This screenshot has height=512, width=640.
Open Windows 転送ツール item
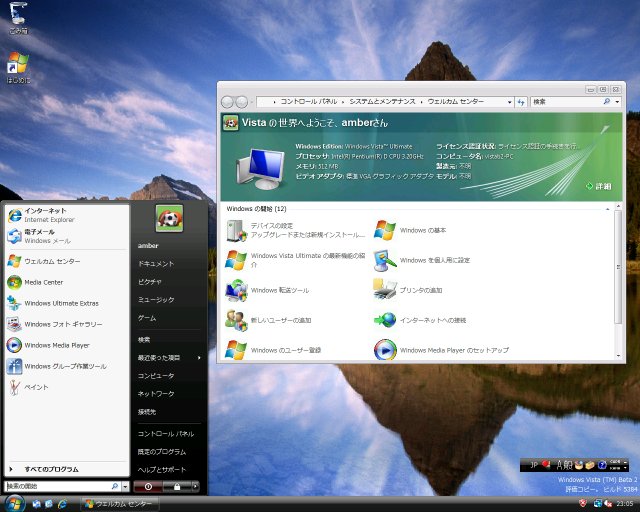pyautogui.click(x=267, y=290)
